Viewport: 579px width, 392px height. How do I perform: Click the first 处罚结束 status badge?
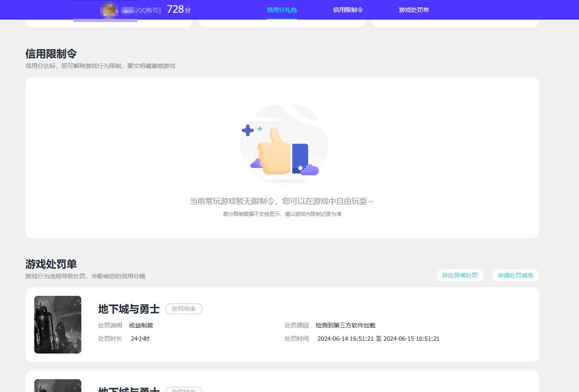click(184, 309)
